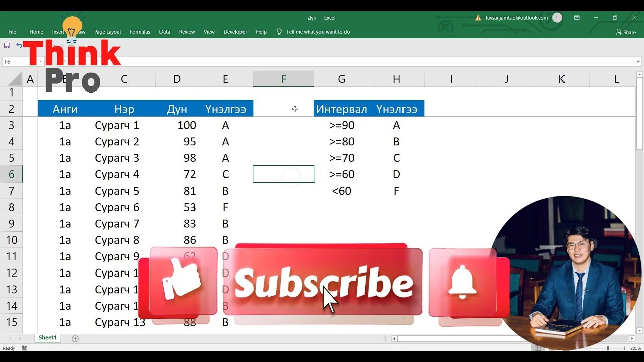Switch to the Review tab
The width and height of the screenshot is (644, 362).
click(187, 32)
